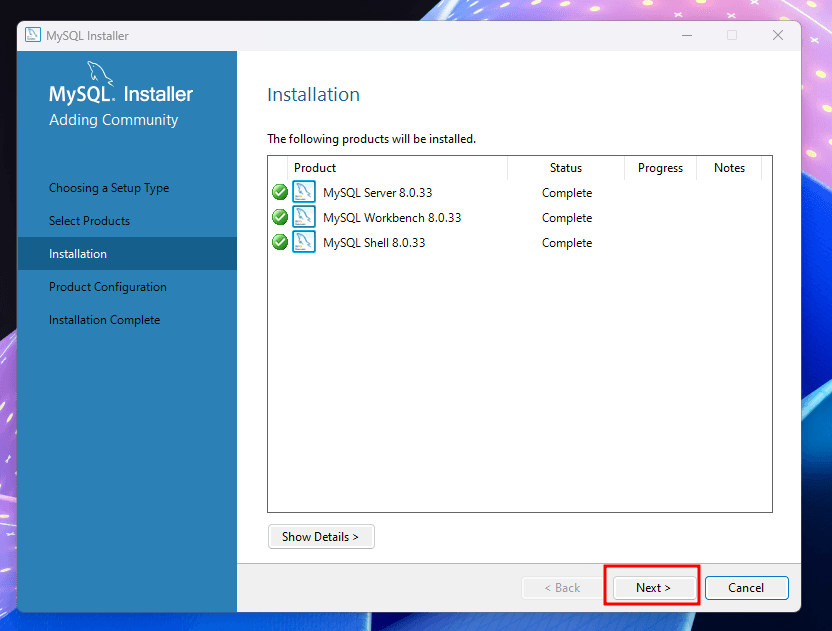Click the MySQL Installer title bar icon
This screenshot has width=832, height=631.
tap(33, 35)
